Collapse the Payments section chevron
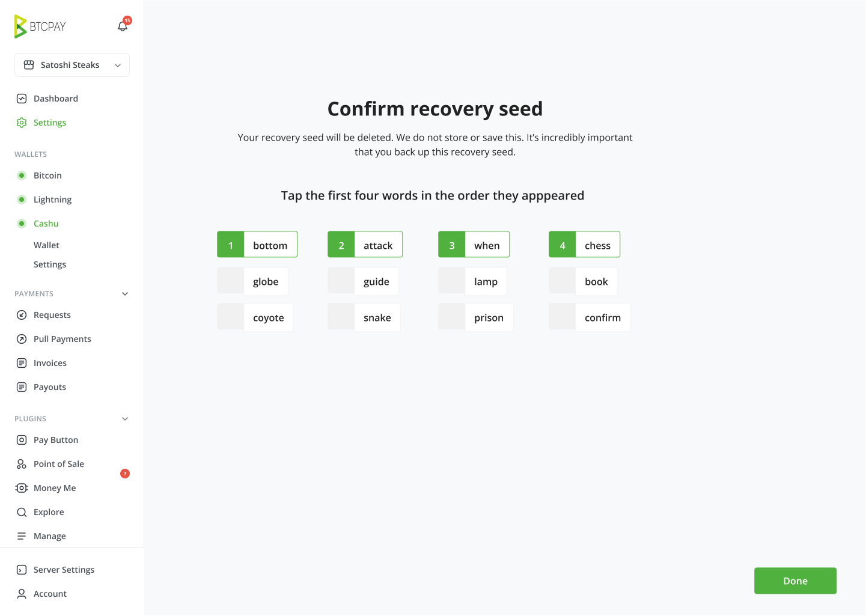This screenshot has width=866, height=616. tap(125, 294)
